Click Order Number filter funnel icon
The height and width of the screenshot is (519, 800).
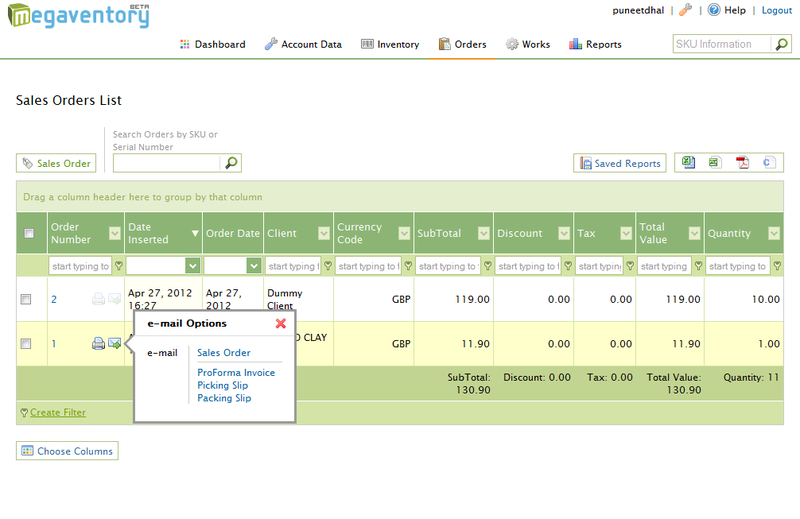(x=119, y=266)
